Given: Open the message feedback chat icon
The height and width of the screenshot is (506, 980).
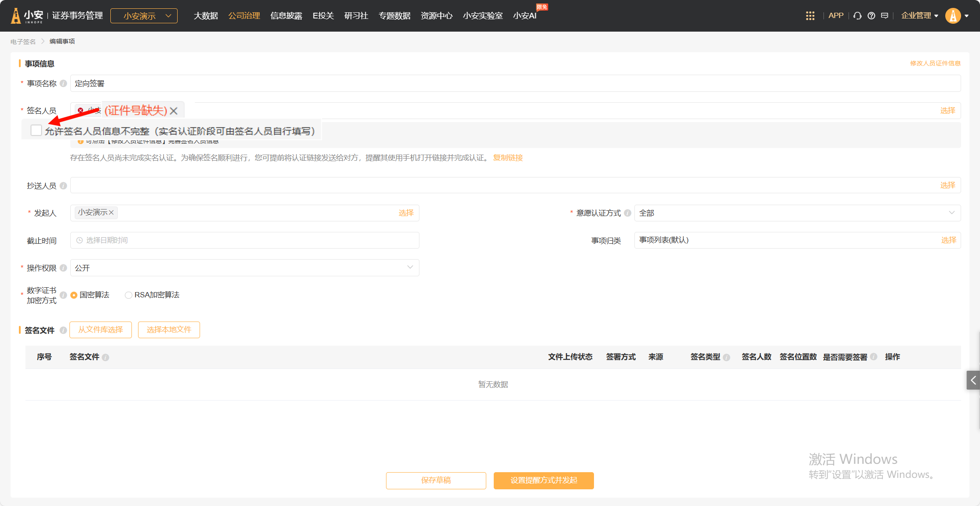Looking at the screenshot, I should pyautogui.click(x=885, y=16).
